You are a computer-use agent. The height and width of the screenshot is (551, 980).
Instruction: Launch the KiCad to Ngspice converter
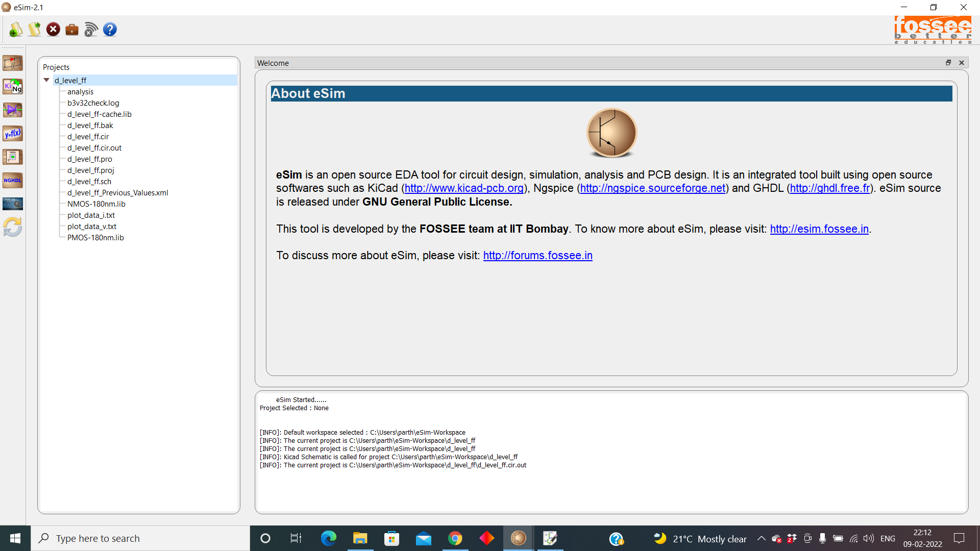(13, 87)
